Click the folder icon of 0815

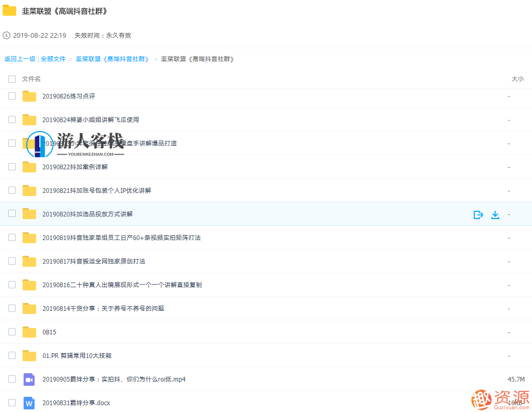[29, 332]
